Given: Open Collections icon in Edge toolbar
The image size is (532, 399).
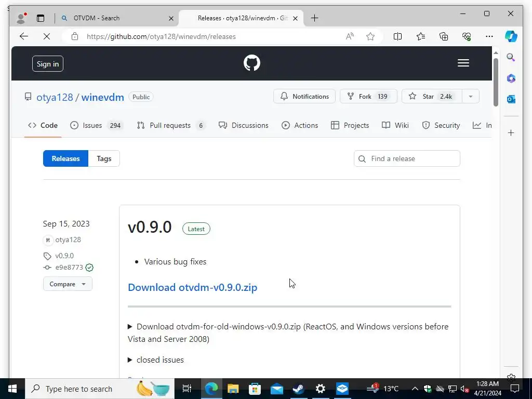Looking at the screenshot, I should (x=444, y=36).
